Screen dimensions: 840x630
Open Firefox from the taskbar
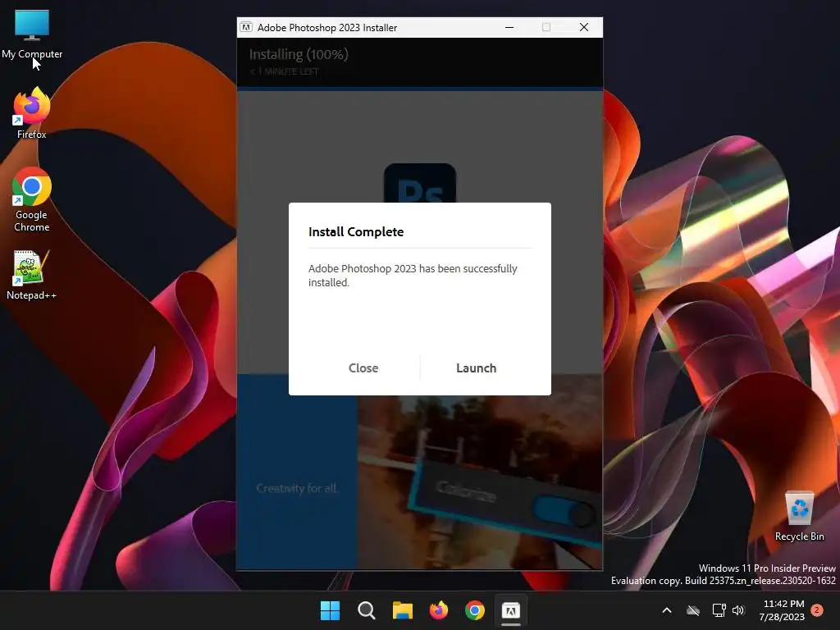pos(439,610)
